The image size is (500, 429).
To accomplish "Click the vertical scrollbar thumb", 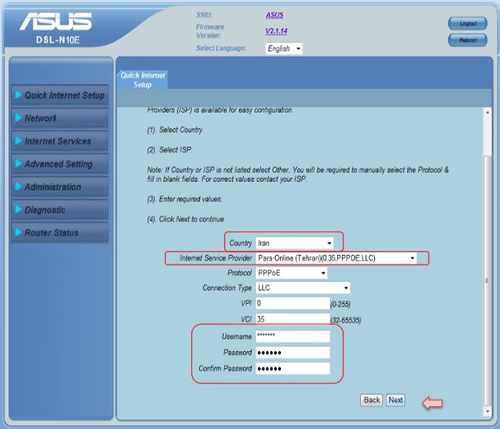I will pyautogui.click(x=487, y=281).
